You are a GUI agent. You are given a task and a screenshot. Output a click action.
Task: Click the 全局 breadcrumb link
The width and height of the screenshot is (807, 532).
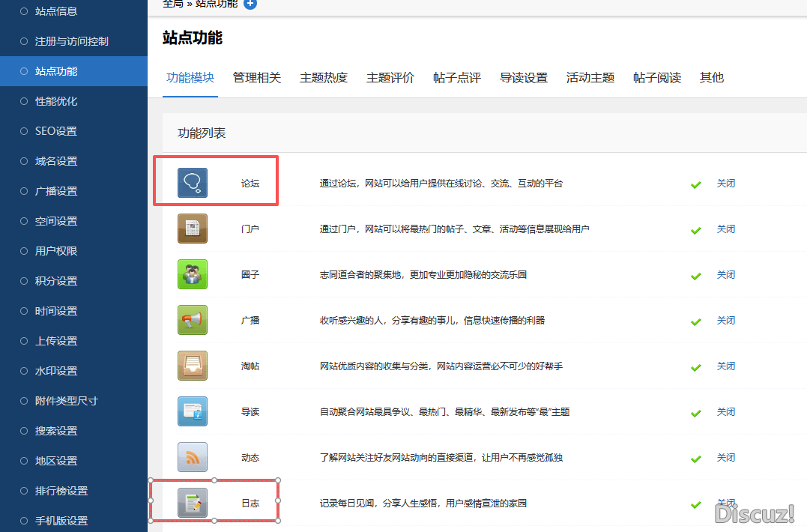[x=173, y=4]
